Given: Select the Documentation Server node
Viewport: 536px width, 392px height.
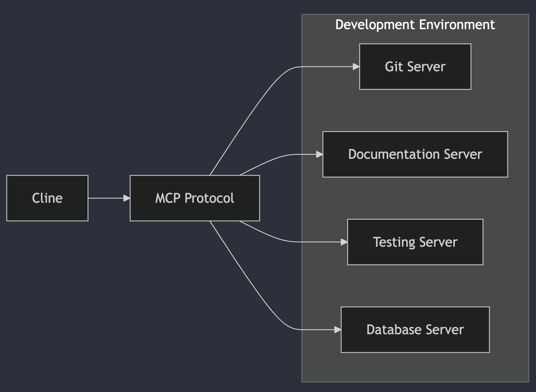Looking at the screenshot, I should 415,155.
